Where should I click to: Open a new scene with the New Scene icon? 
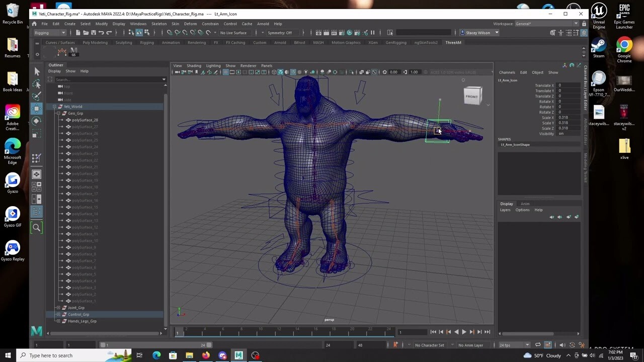coord(78,33)
